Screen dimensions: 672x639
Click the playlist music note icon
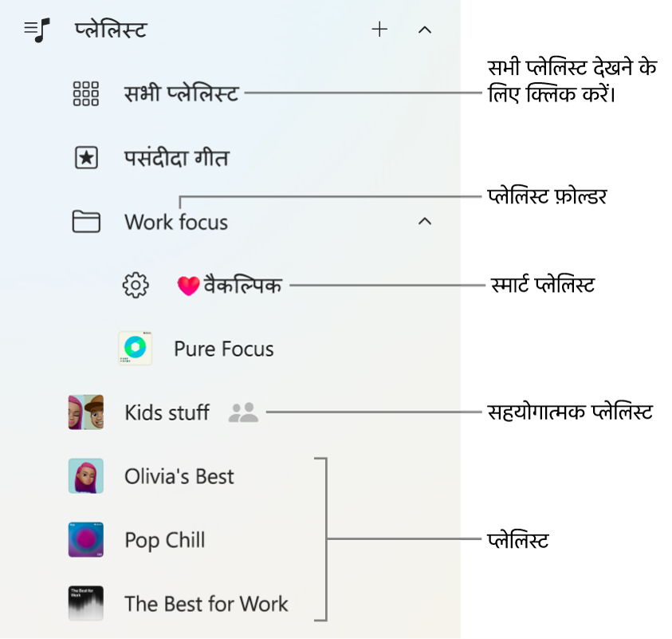(x=37, y=30)
